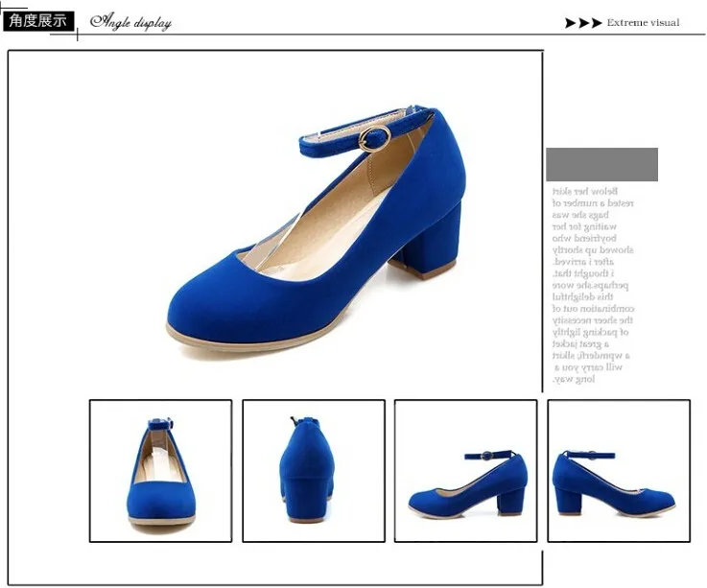Select the right side-profile shoe thumbnail
The width and height of the screenshot is (707, 588).
[x=619, y=471]
